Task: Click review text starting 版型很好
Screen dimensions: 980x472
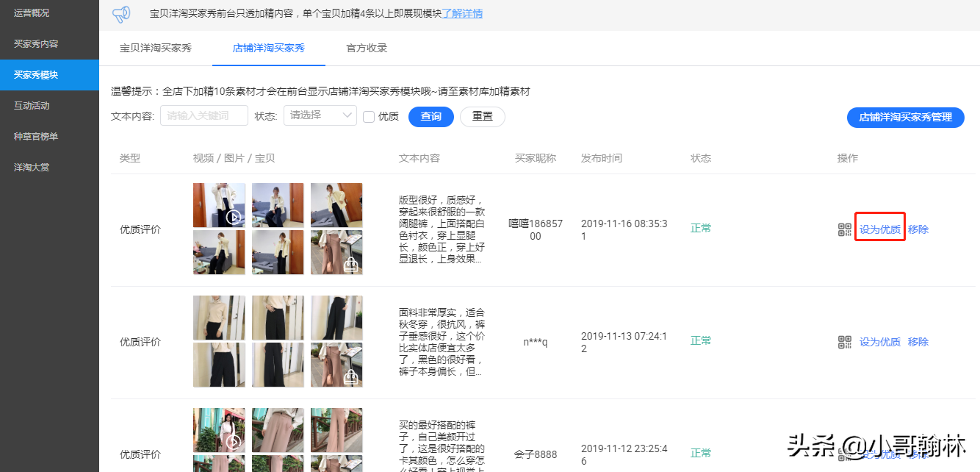Action: pos(442,229)
